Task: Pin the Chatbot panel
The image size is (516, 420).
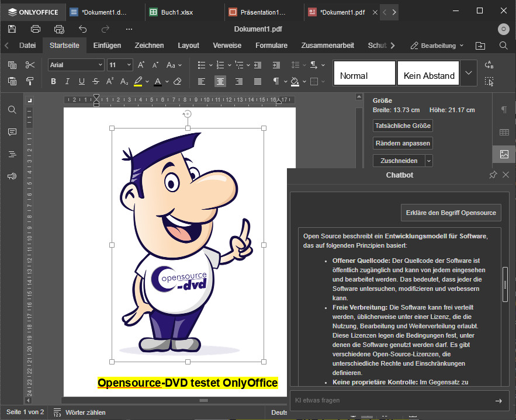Action: pos(493,175)
